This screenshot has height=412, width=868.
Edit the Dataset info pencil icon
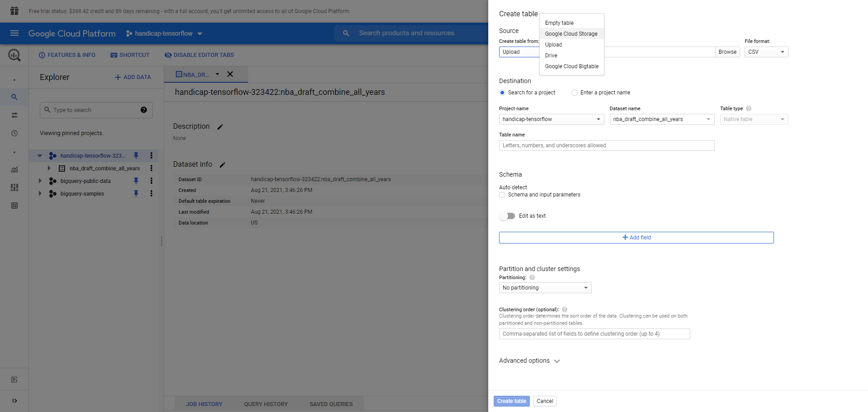(222, 165)
